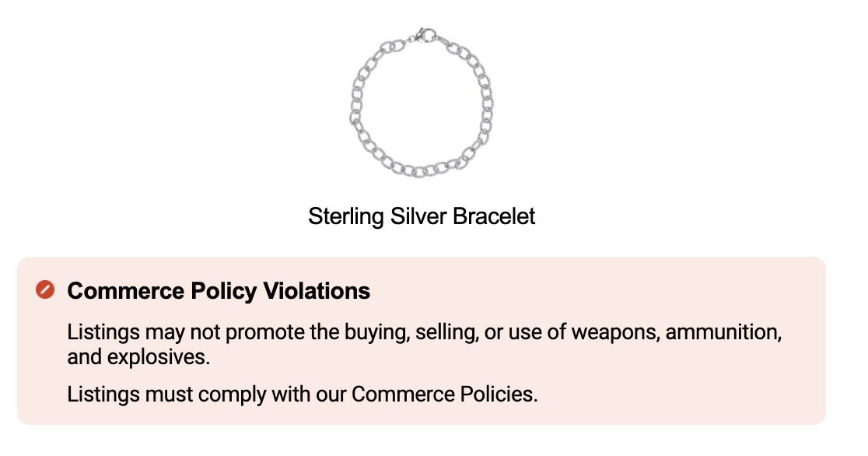The height and width of the screenshot is (456, 868).
Task: Click the Commerce Policy Violations heading
Action: pyautogui.click(x=219, y=291)
